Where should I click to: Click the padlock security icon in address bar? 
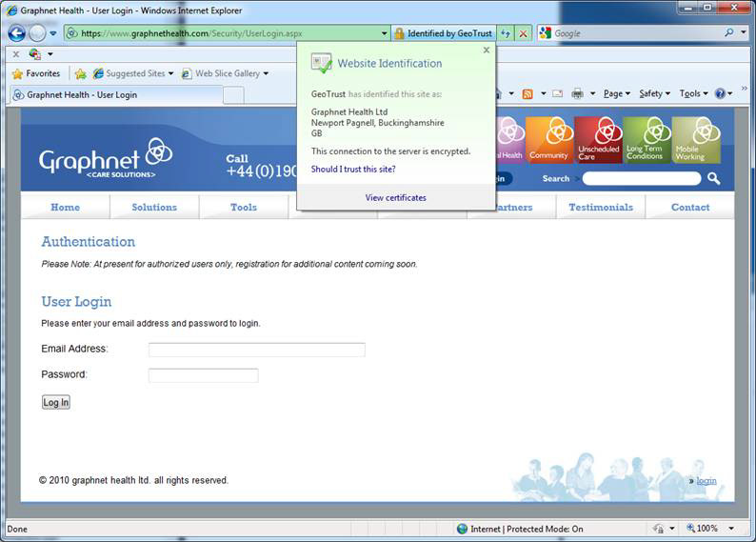click(x=399, y=33)
